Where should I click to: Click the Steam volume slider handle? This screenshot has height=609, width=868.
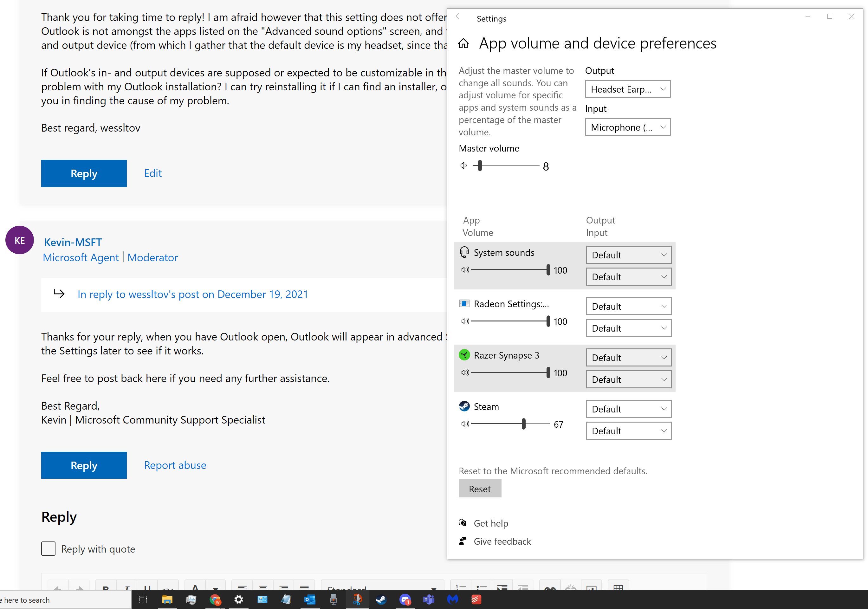click(x=524, y=424)
